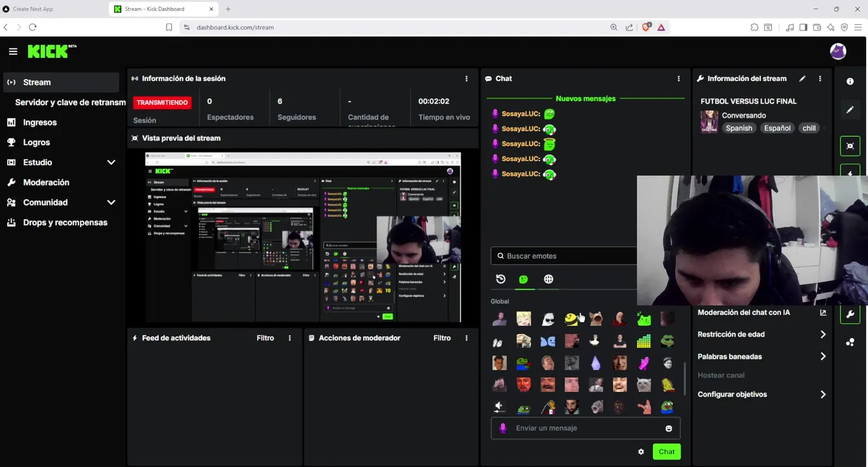Image resolution: width=868 pixels, height=467 pixels.
Task: Open chat settings gear icon
Action: [641, 451]
